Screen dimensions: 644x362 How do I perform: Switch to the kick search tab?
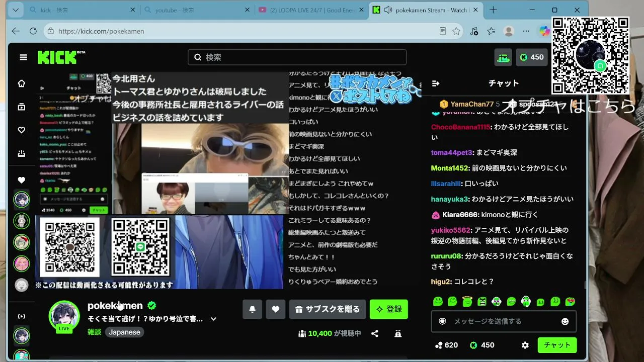pos(83,10)
